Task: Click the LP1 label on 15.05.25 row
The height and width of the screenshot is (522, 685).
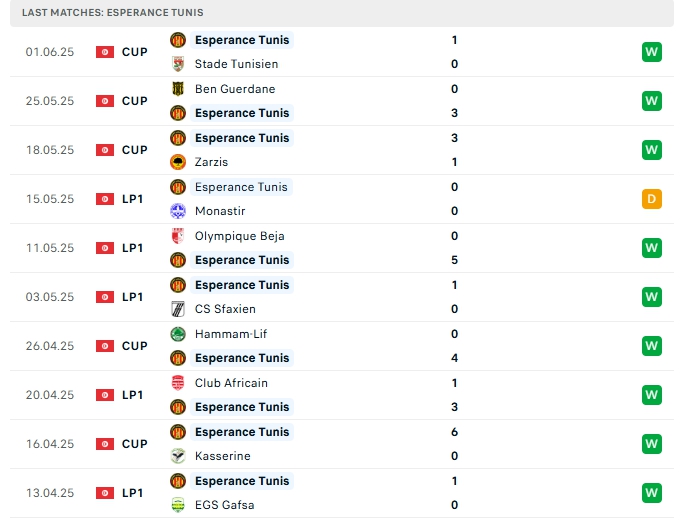Action: tap(133, 199)
